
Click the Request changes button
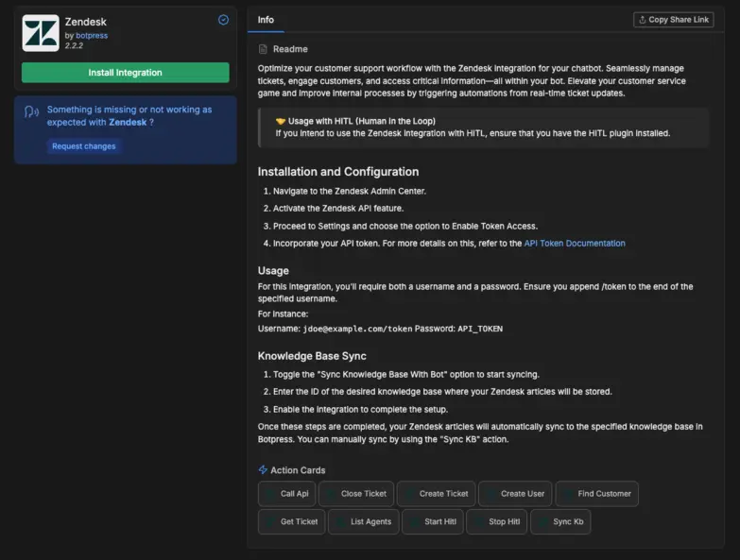[83, 146]
